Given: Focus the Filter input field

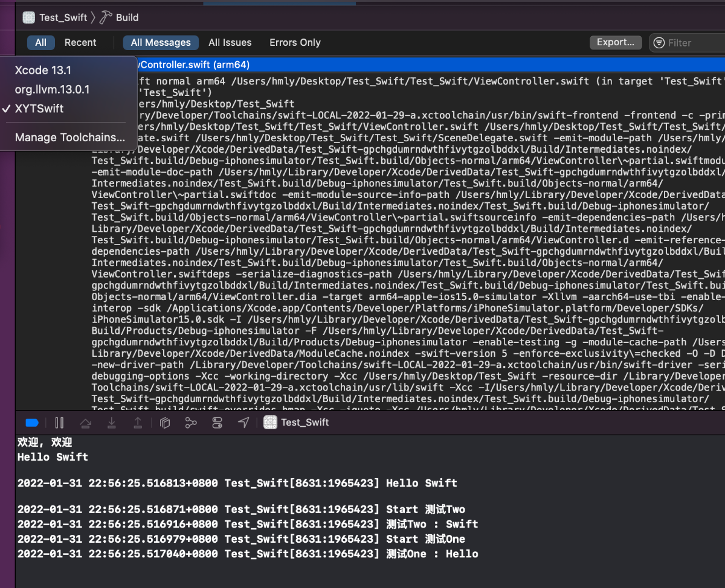Looking at the screenshot, I should click(x=689, y=43).
